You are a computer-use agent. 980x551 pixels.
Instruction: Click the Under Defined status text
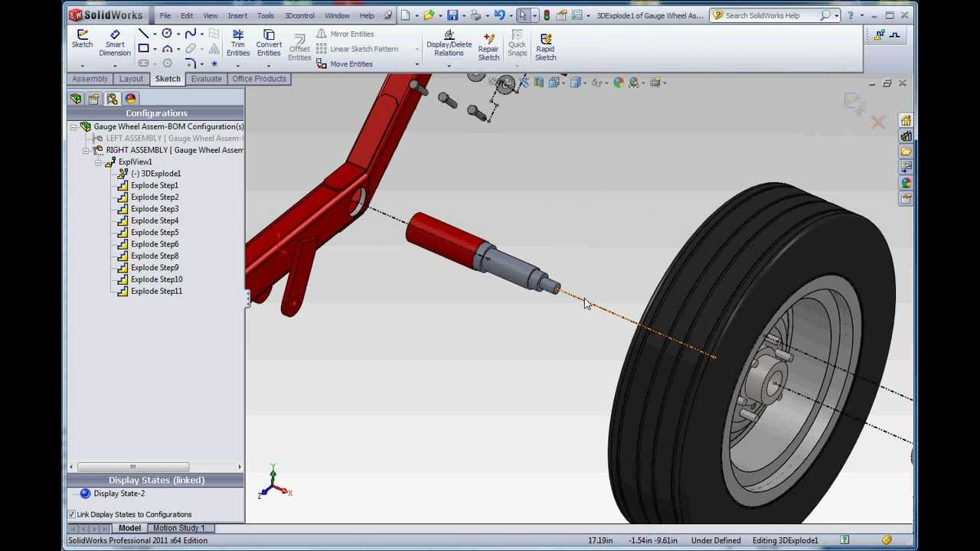716,540
